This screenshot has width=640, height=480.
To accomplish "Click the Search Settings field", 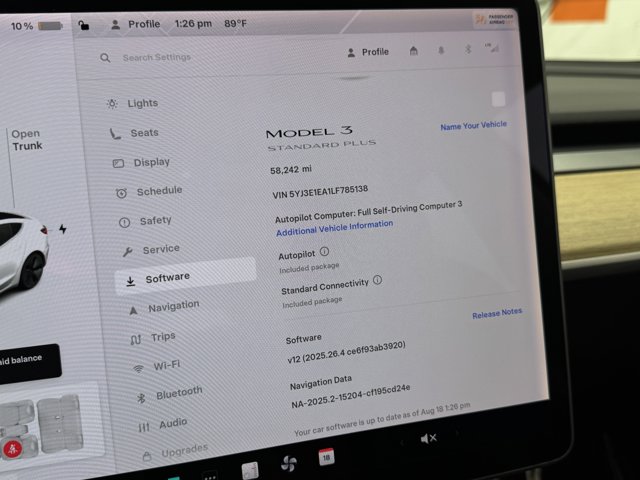I will click(x=157, y=57).
